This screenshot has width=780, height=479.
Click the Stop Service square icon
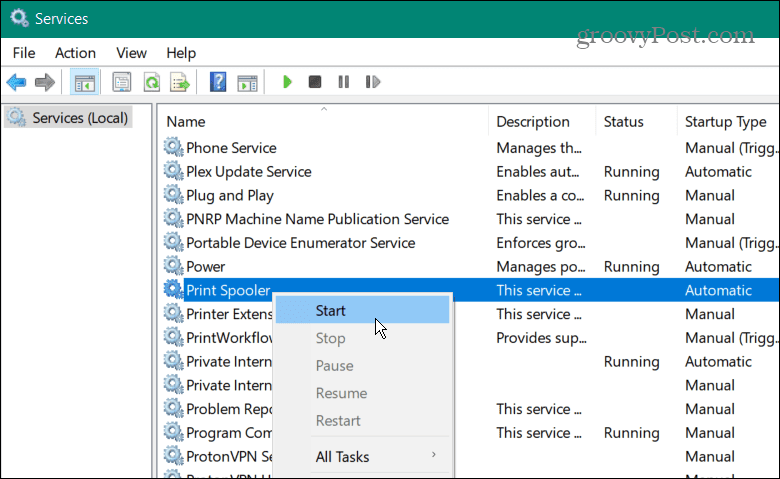coord(315,82)
